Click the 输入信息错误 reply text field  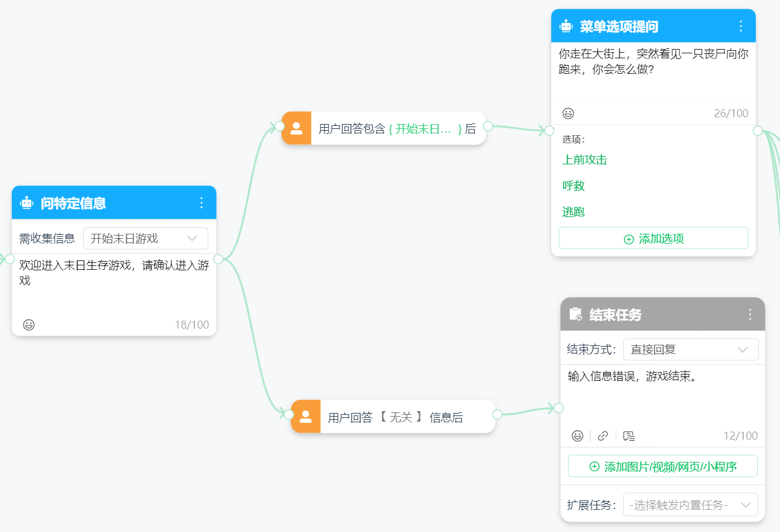[662, 394]
